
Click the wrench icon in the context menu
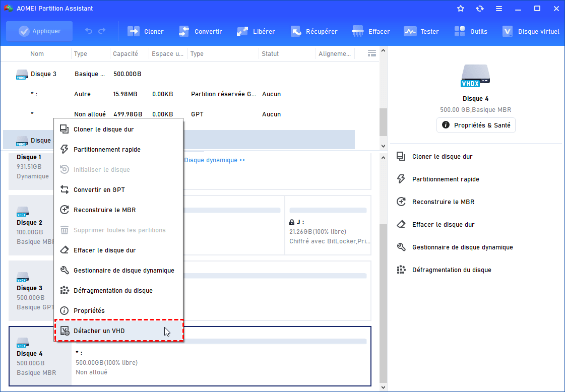64,270
